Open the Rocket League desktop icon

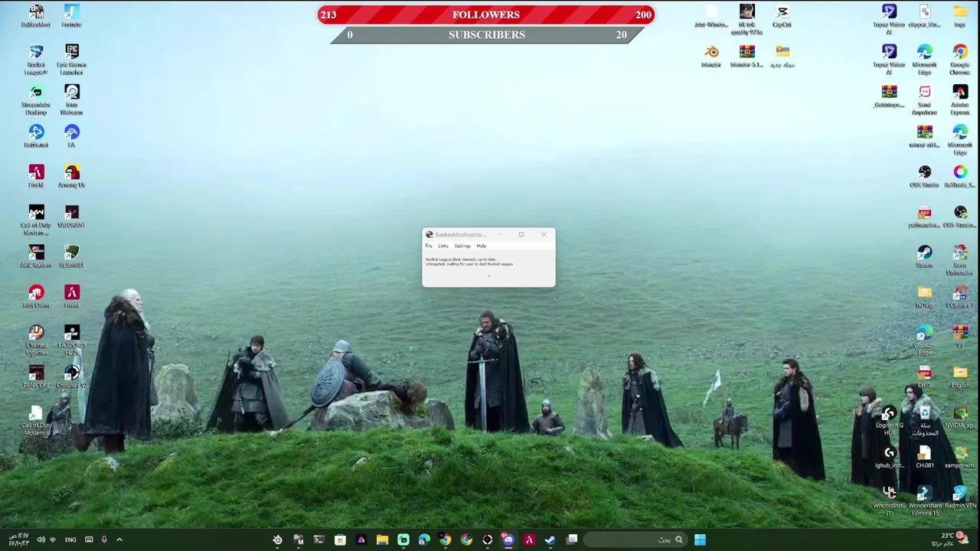point(36,60)
